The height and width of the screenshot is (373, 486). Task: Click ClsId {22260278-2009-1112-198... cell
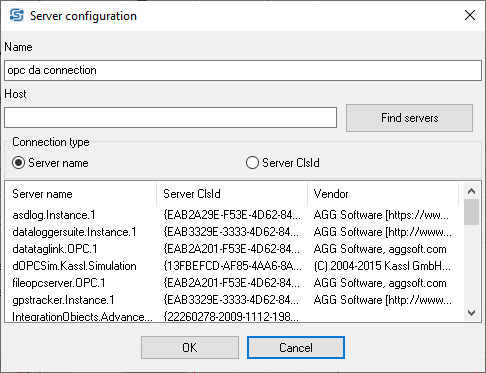point(231,317)
